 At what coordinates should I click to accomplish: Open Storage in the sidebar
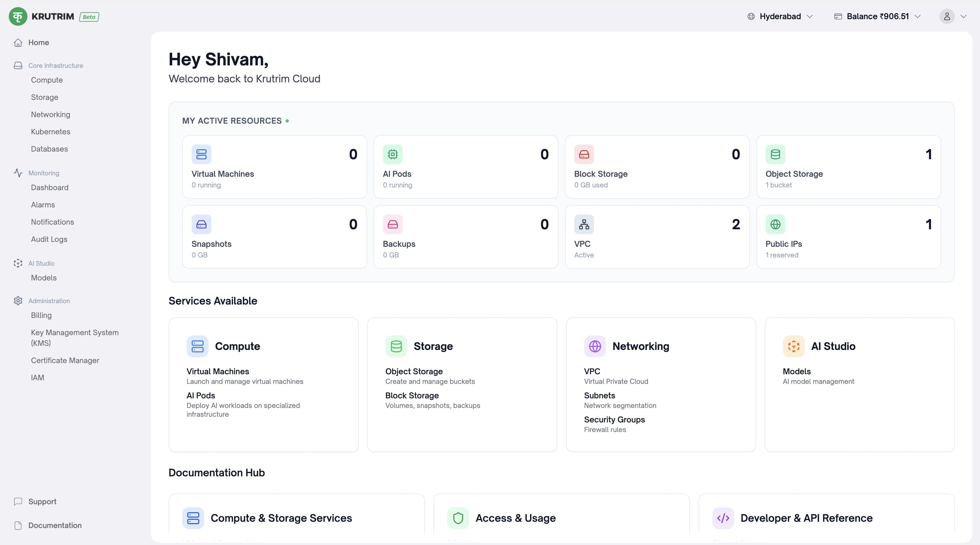coord(45,97)
